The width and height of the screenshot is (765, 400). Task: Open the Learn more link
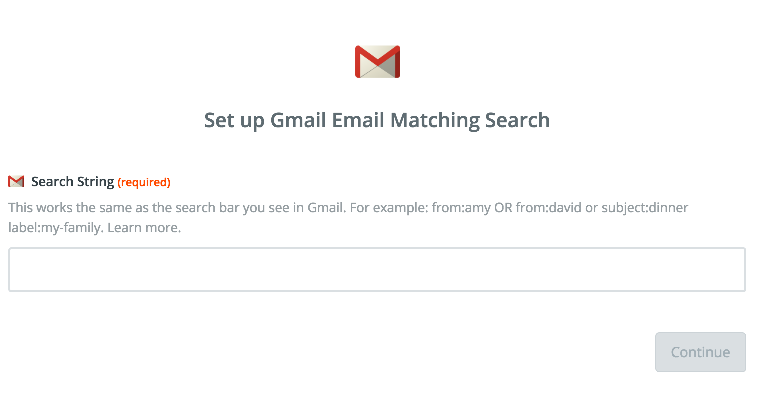point(144,228)
